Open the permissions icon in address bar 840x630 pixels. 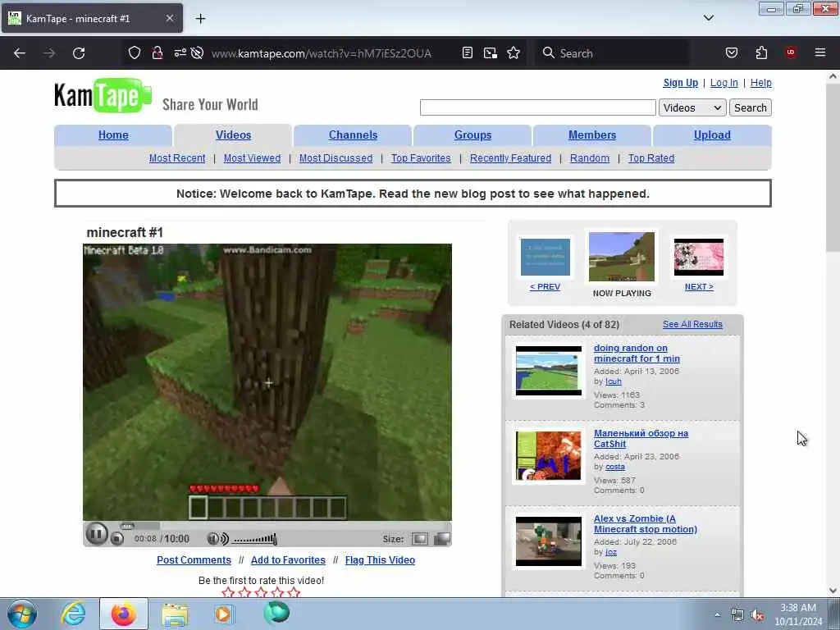180,52
